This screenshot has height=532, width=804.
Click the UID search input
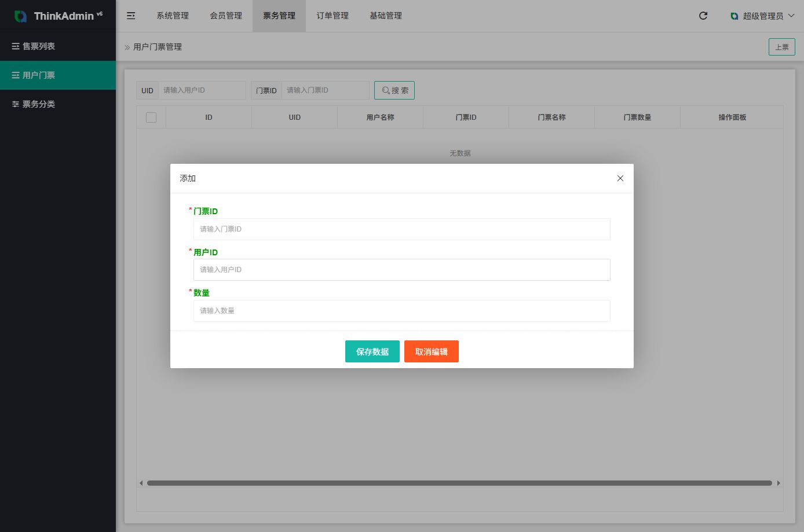[202, 90]
